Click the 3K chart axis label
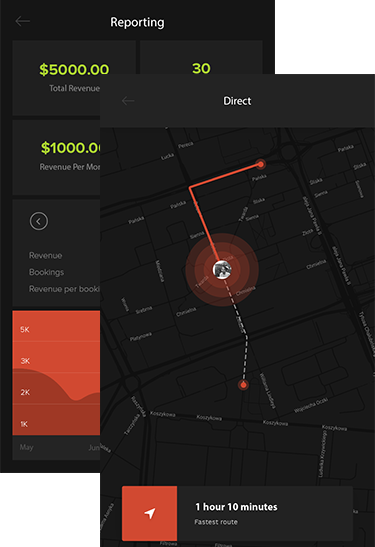375x547 pixels. [25, 361]
